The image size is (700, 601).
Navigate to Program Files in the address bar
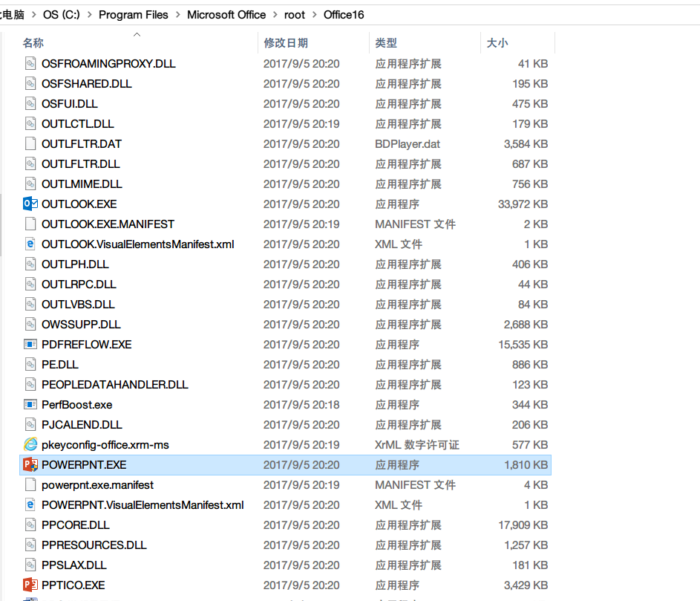click(x=134, y=15)
